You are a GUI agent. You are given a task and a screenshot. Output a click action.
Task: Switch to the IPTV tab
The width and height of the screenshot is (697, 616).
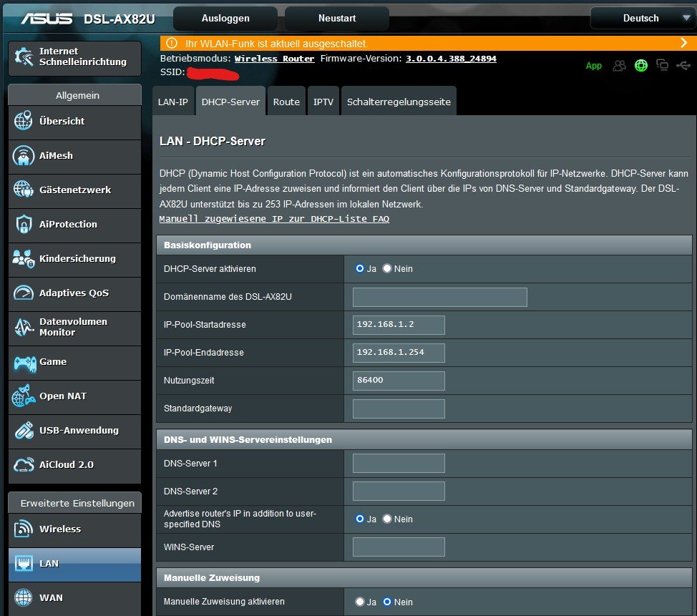(x=323, y=102)
